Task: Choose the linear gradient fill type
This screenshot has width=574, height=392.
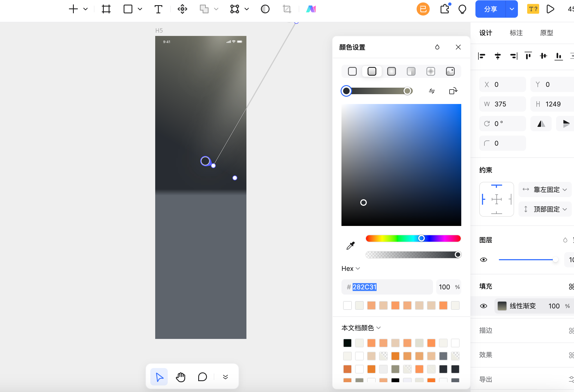Action: click(372, 71)
